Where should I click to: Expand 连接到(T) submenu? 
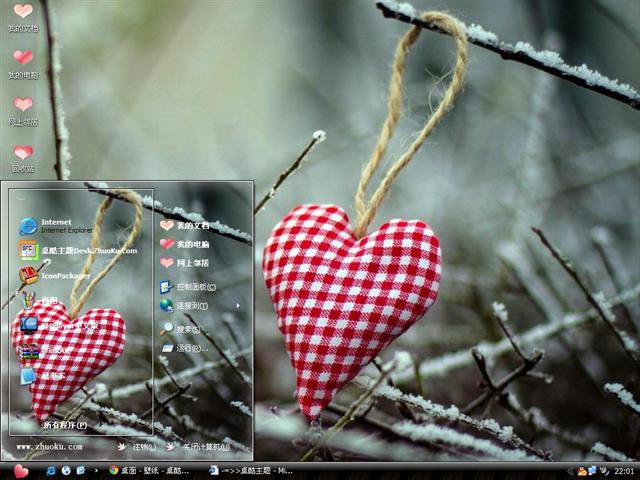[x=200, y=306]
